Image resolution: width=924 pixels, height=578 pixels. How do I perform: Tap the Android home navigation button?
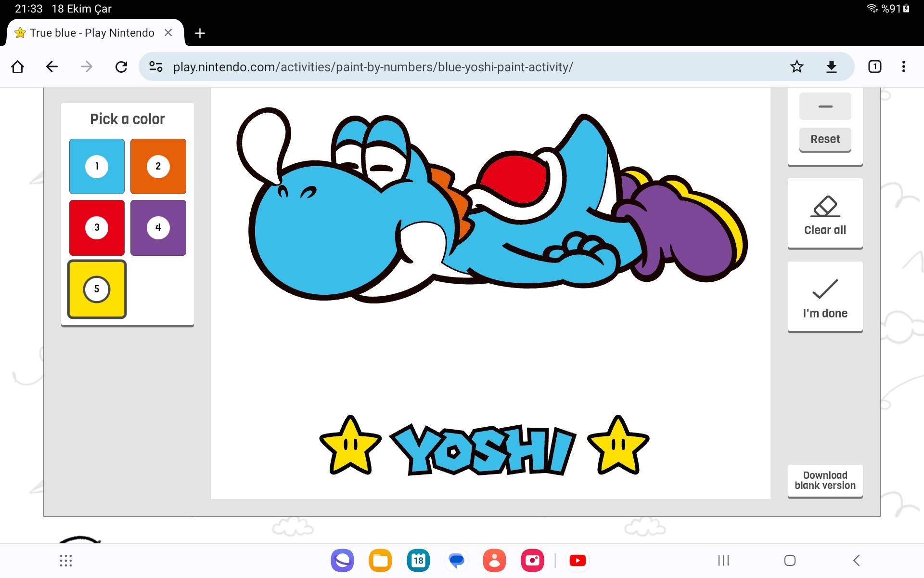(x=790, y=561)
